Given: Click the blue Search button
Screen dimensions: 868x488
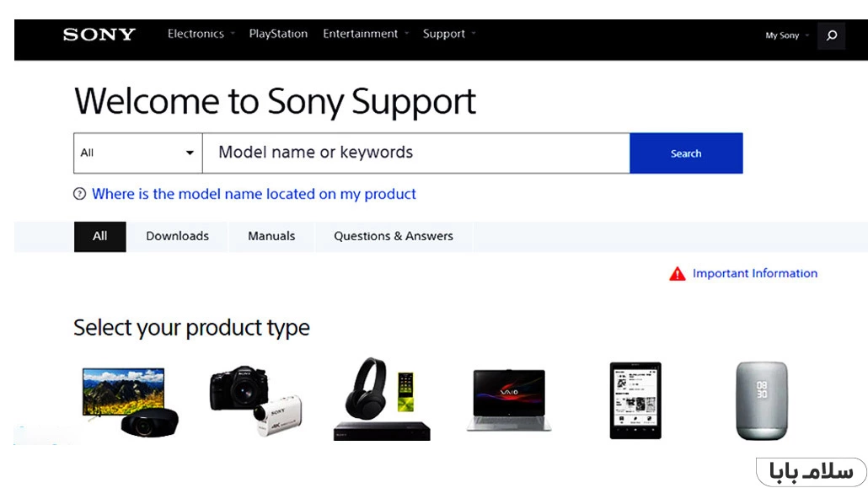Looking at the screenshot, I should (686, 153).
